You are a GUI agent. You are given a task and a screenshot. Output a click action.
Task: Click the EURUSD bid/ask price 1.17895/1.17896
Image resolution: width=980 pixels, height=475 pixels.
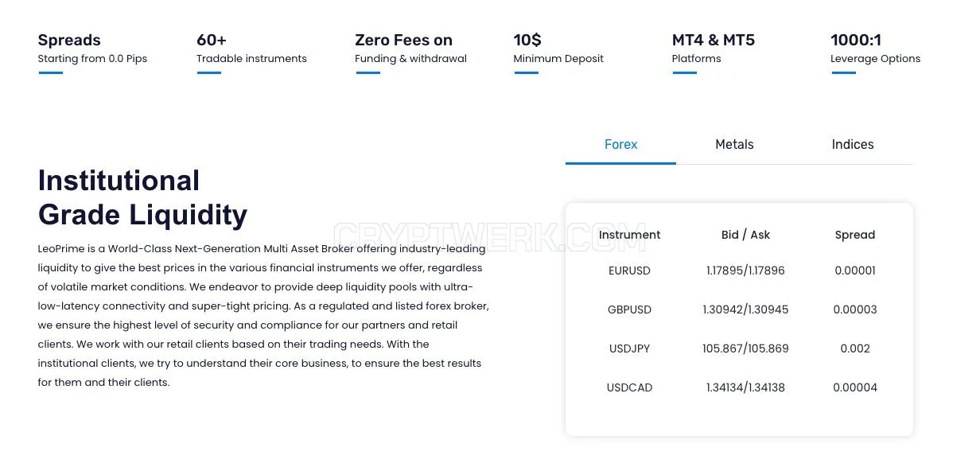(745, 271)
